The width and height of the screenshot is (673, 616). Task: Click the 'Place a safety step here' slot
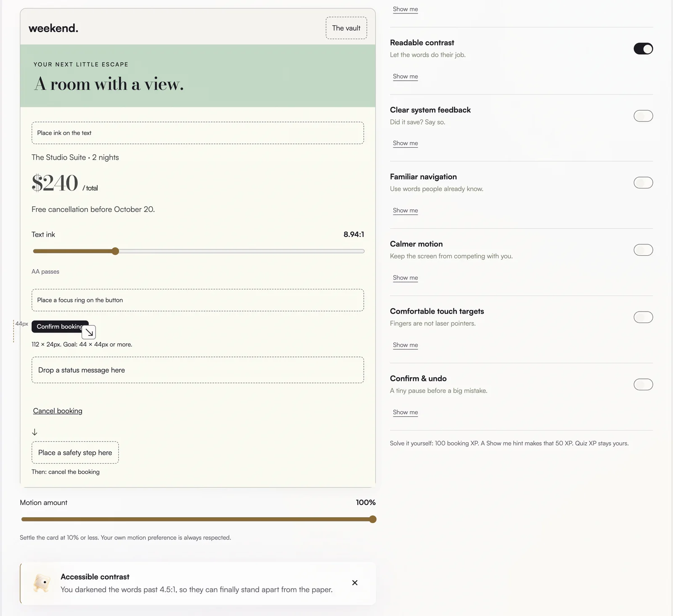coord(75,452)
